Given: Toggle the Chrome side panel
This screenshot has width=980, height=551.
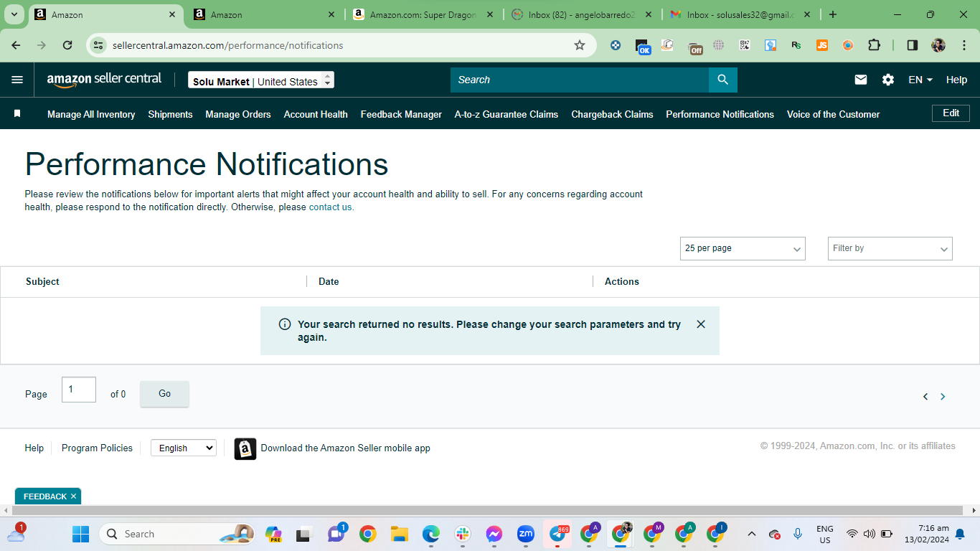Looking at the screenshot, I should point(913,45).
